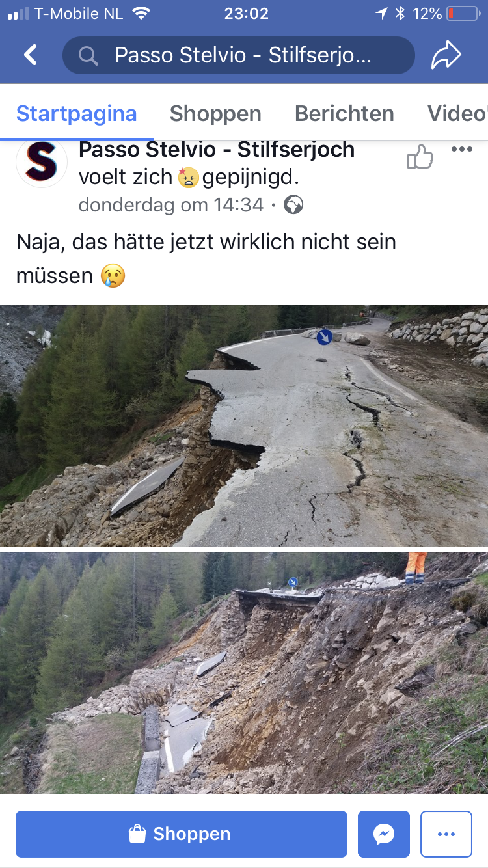This screenshot has height=868, width=488.
Task: Tap the share arrow icon
Action: [x=446, y=56]
